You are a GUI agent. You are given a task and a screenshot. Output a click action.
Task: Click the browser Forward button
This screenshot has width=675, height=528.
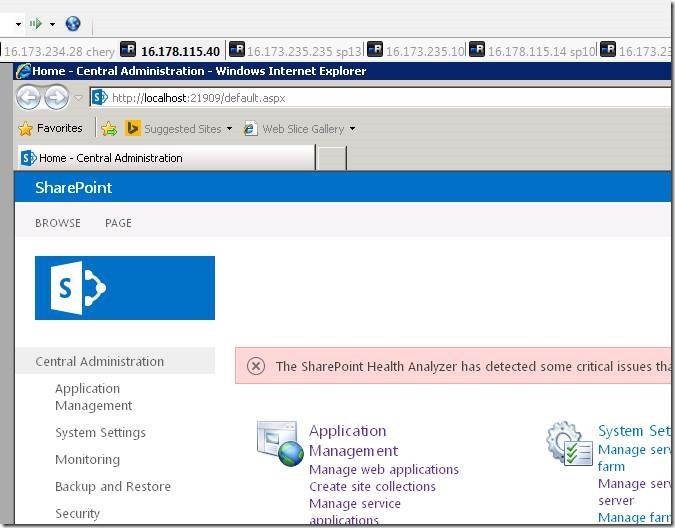(x=56, y=97)
